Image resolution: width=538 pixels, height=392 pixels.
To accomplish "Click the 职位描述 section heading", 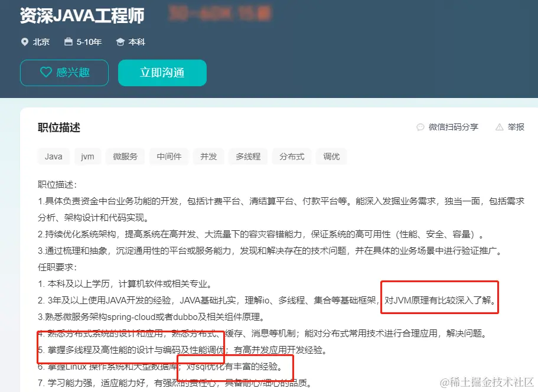I will pyautogui.click(x=59, y=128).
